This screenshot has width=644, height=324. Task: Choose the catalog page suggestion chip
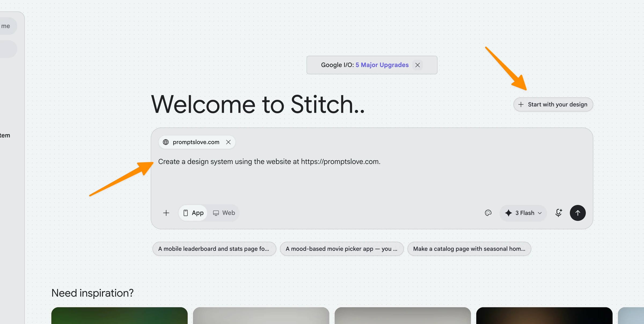pos(469,249)
